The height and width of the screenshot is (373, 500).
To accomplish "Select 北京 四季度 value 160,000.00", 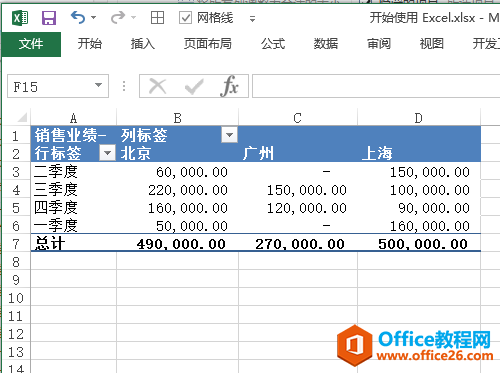I will coord(178,207).
